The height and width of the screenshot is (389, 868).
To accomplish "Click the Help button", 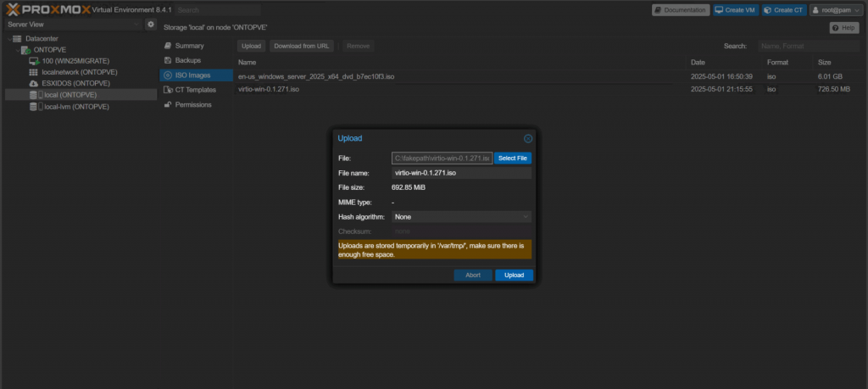I will tap(844, 28).
